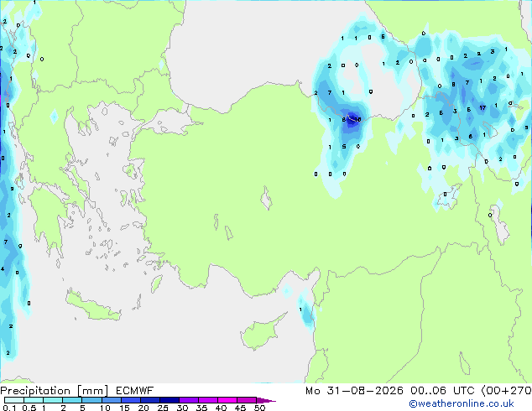Select the 0.1–0.5 mm legend swatch
532x411 pixels.
coord(14,400)
